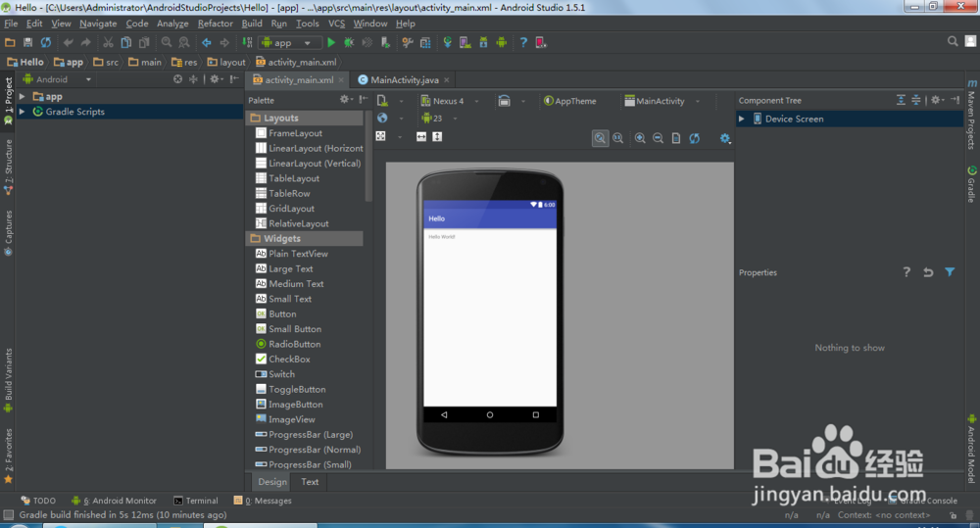This screenshot has height=528, width=980.
Task: Run the app with the green play icon
Action: (331, 42)
